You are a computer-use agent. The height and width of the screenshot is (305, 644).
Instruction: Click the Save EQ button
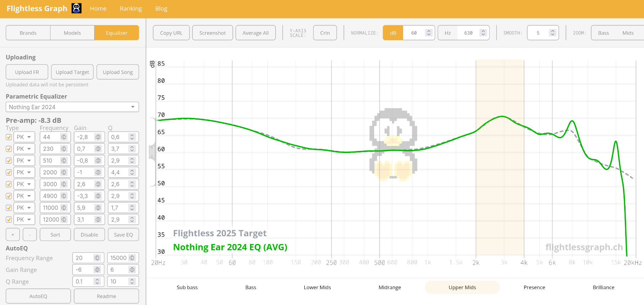123,235
